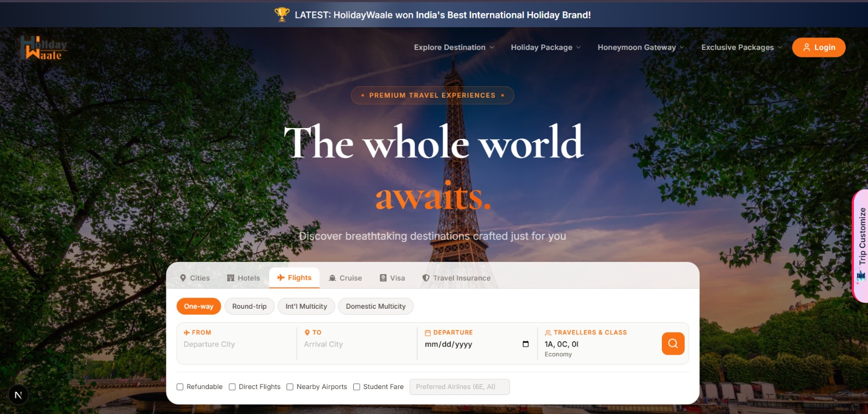Click the Trip Customize mascot icon

tap(861, 277)
